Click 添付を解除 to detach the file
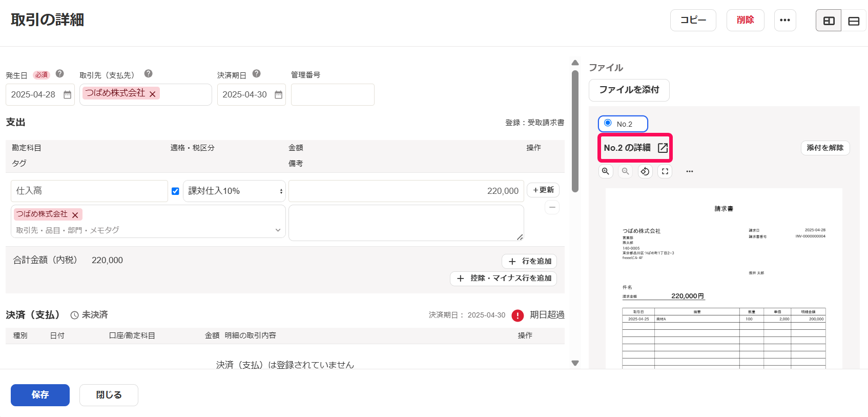 [825, 148]
